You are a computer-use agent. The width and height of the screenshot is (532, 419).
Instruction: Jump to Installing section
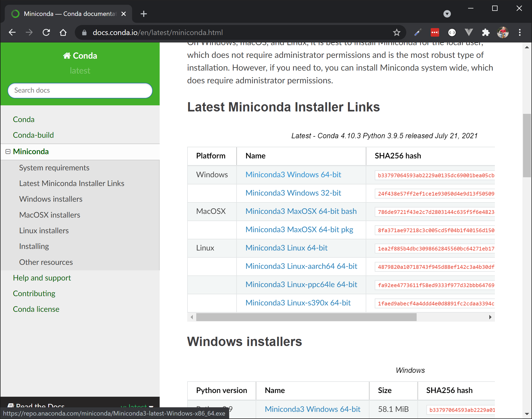tap(34, 246)
